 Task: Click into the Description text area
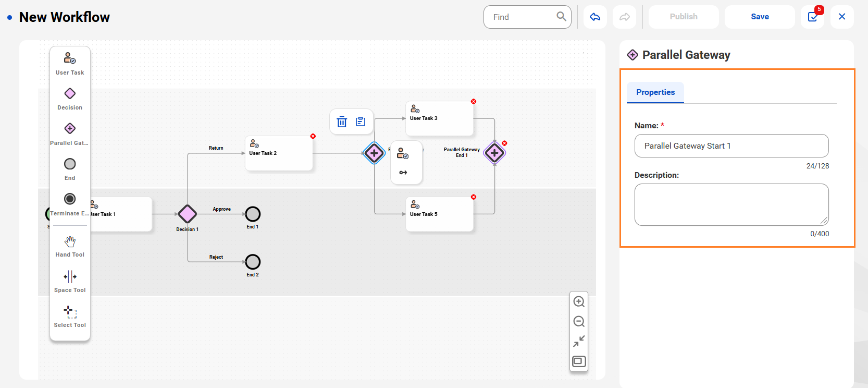pyautogui.click(x=731, y=204)
